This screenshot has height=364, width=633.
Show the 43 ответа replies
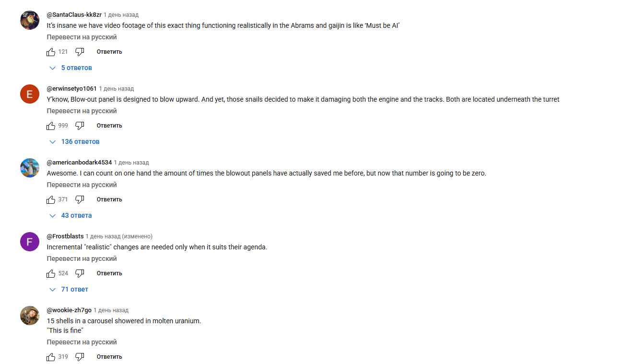(71, 216)
